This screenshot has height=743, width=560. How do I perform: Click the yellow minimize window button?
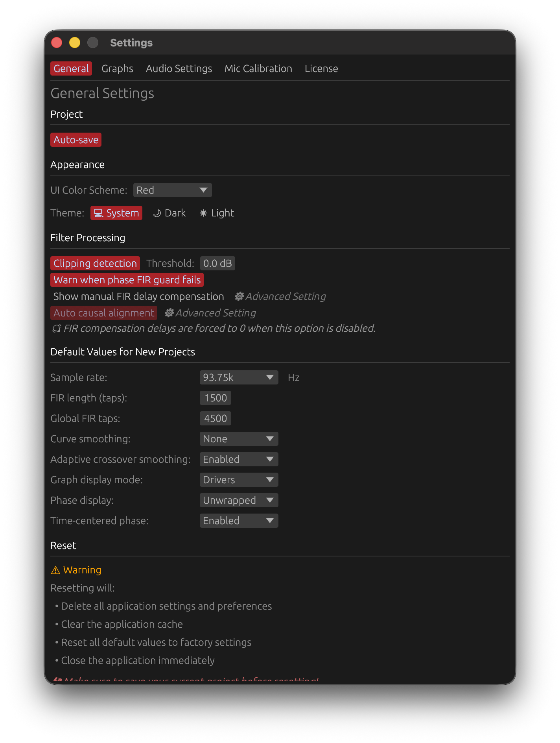(x=75, y=43)
